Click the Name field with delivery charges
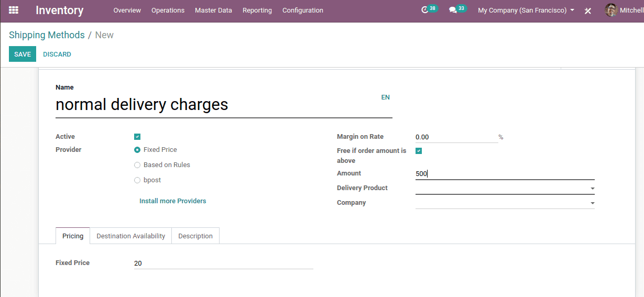 click(224, 105)
